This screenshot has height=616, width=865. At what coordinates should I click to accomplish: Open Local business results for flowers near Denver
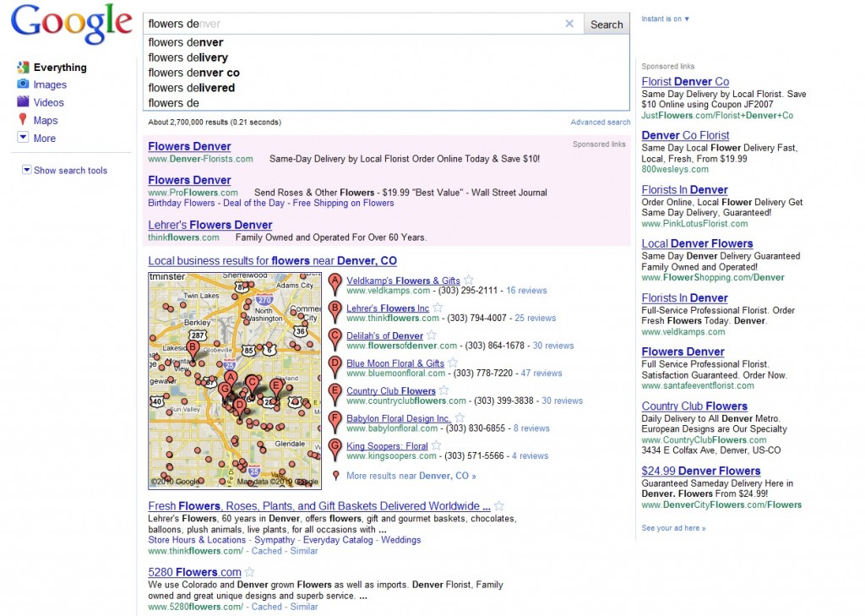[x=273, y=260]
